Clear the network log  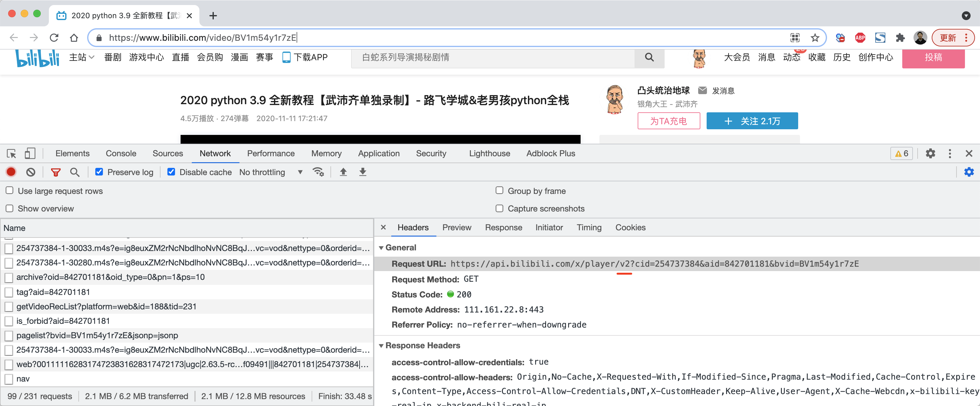tap(31, 172)
